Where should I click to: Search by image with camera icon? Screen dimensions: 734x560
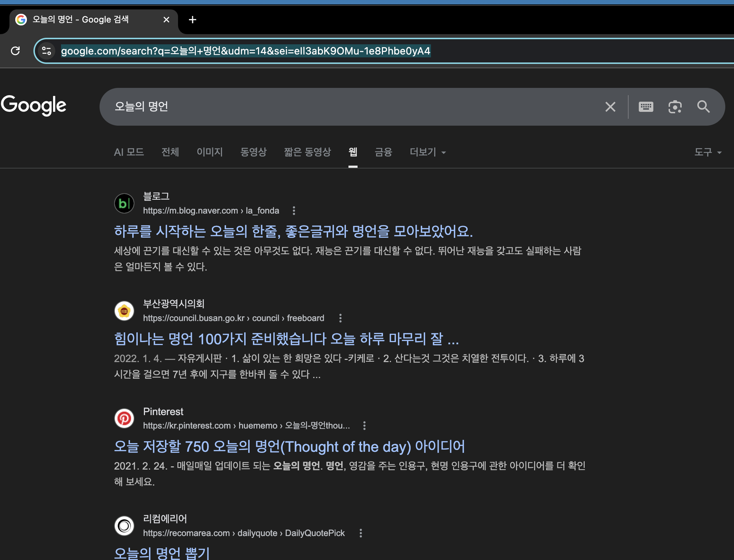(x=675, y=107)
